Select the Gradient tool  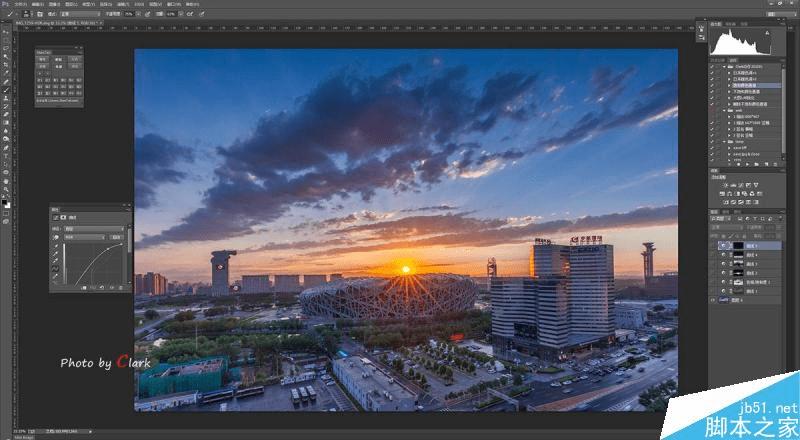click(x=6, y=122)
